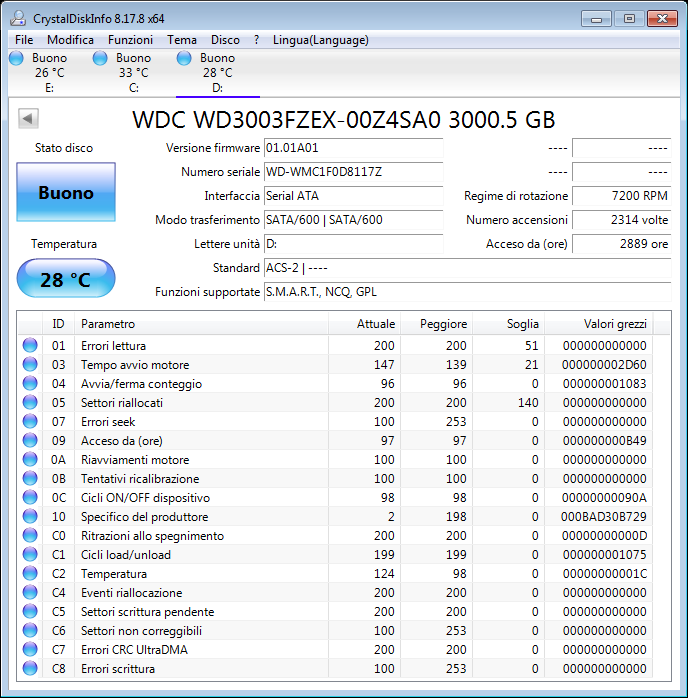
Task: Open the File menu
Action: 24,40
